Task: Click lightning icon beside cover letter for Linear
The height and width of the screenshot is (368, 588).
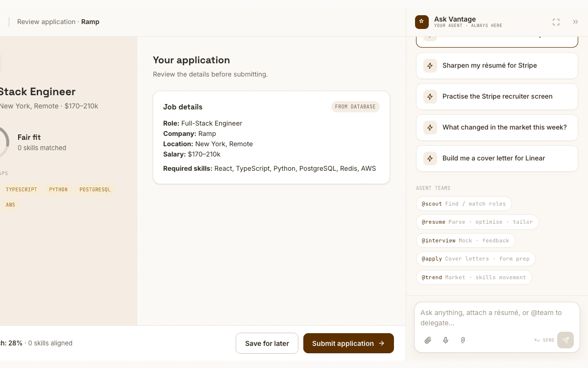Action: [430, 158]
